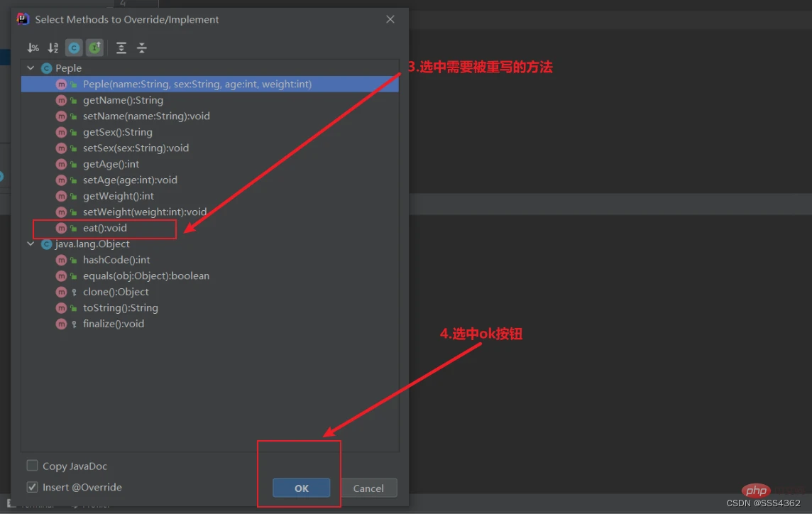The height and width of the screenshot is (514, 812).
Task: Click the Collapse All toolbar icon
Action: (x=142, y=48)
